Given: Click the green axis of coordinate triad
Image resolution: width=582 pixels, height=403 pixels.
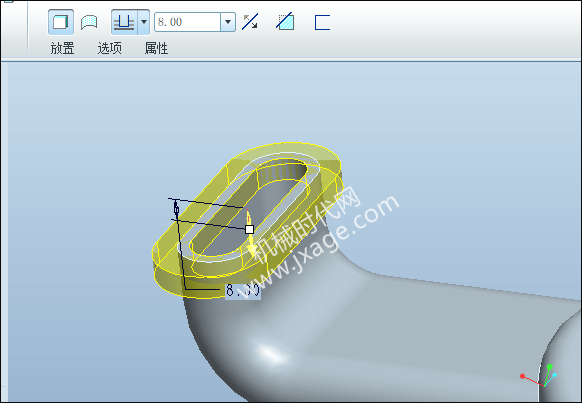Looking at the screenshot, I should click(547, 376).
